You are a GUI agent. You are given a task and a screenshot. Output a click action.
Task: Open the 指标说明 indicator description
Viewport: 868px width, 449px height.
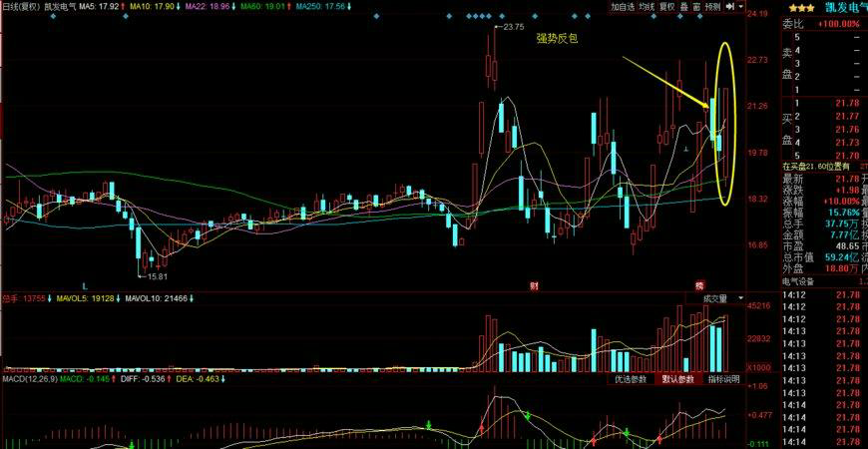pos(724,379)
